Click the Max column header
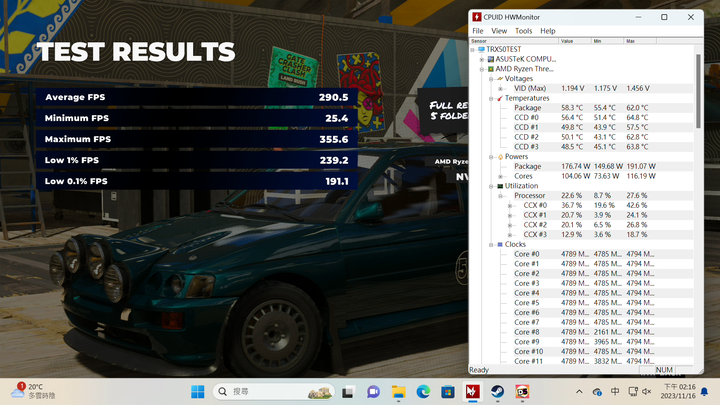 (x=640, y=41)
